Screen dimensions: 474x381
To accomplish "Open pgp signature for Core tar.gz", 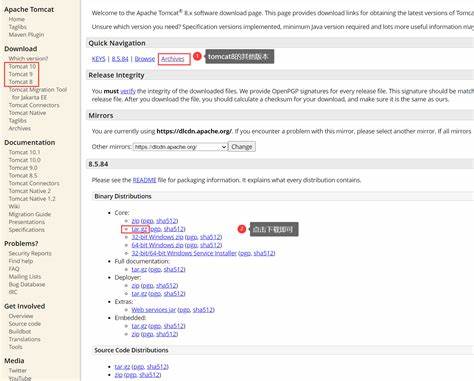I will pyautogui.click(x=156, y=229).
